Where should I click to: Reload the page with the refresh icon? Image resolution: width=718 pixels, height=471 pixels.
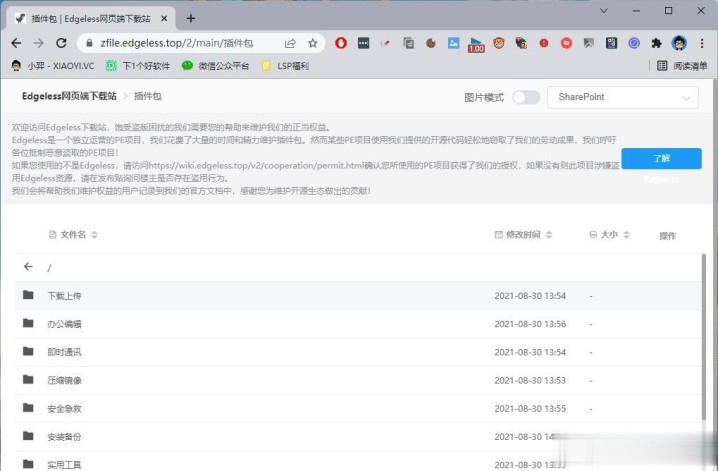coord(61,43)
